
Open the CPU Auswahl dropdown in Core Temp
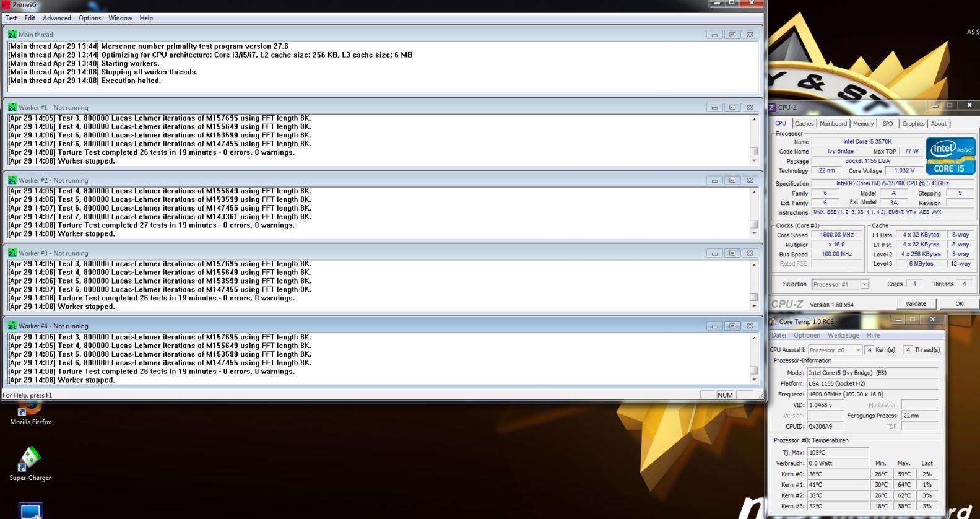click(835, 350)
